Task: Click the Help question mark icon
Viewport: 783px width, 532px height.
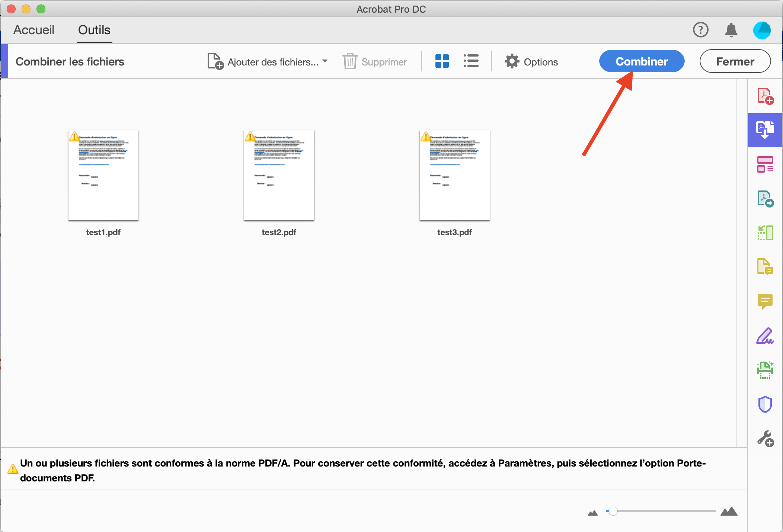Action: (x=700, y=30)
